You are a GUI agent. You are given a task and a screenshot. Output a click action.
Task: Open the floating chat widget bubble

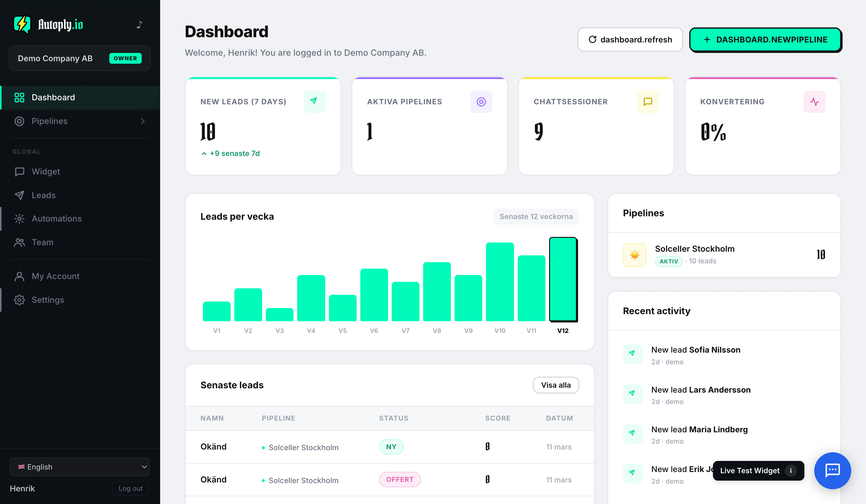pos(832,471)
